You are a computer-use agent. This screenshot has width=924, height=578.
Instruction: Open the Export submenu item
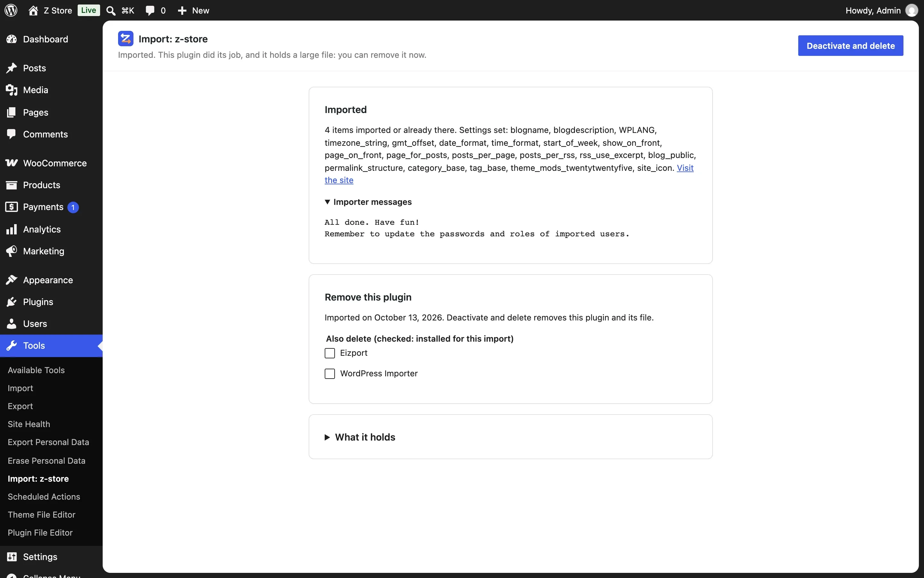click(20, 406)
